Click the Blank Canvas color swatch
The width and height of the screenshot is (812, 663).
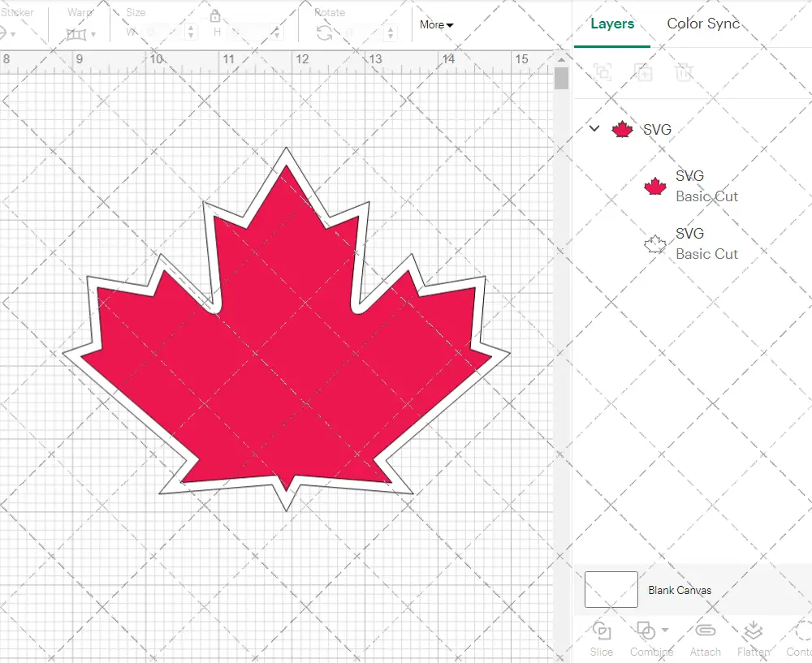pos(611,590)
